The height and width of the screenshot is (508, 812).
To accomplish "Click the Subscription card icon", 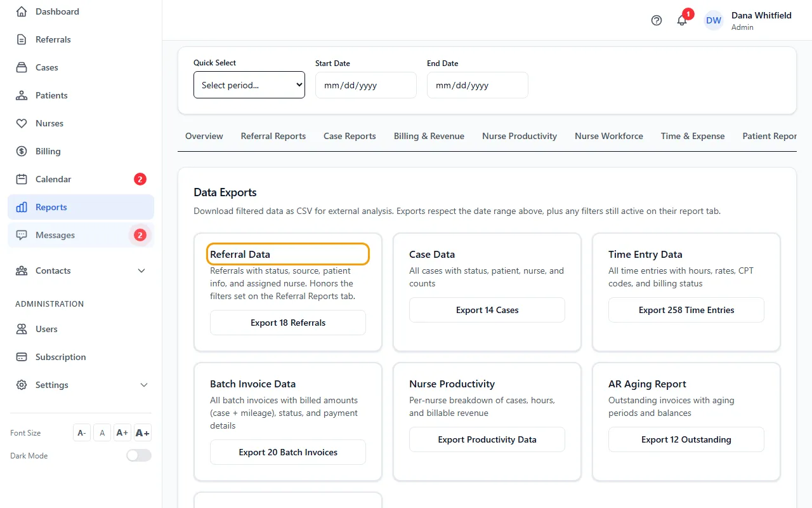I will (x=22, y=357).
